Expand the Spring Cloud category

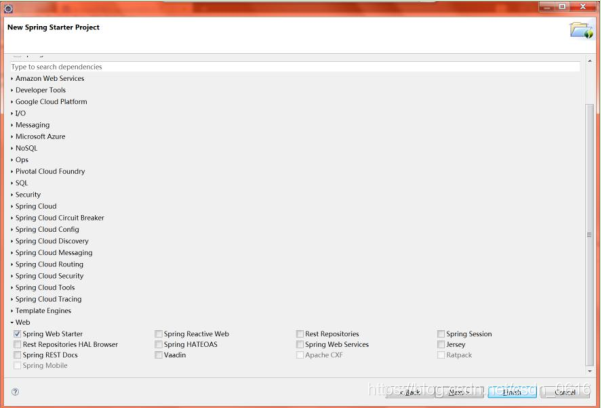[x=12, y=206]
